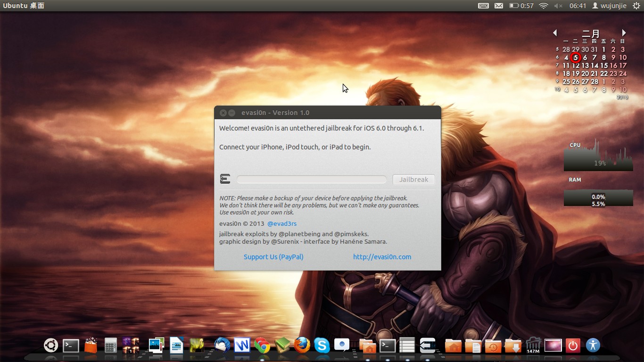Viewport: 644px width, 362px height.
Task: Open the stacked home folders file manager icon
Action: 368,346
